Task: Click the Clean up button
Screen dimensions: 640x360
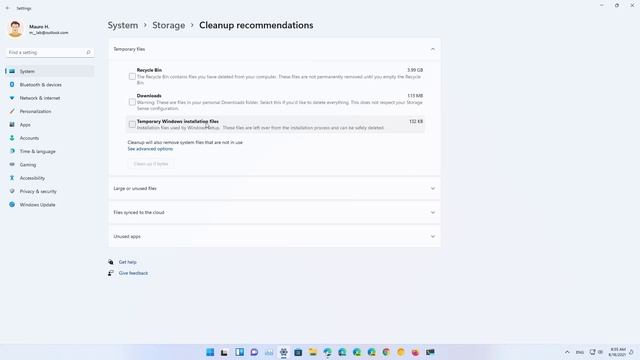Action: [x=151, y=164]
